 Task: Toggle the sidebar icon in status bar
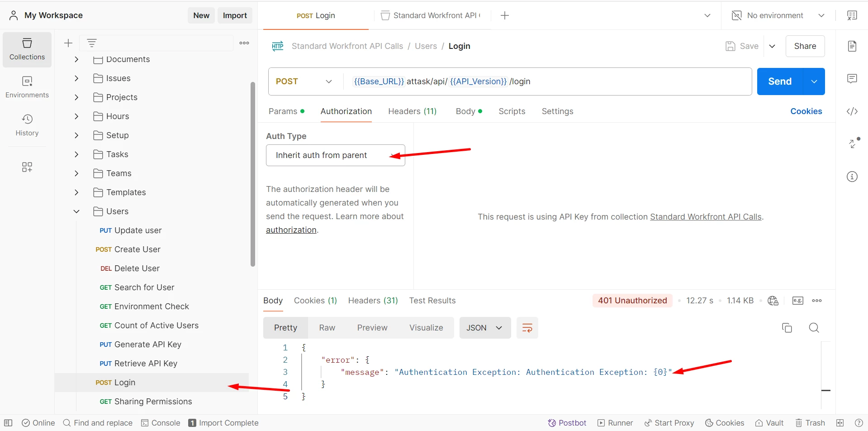click(x=8, y=423)
